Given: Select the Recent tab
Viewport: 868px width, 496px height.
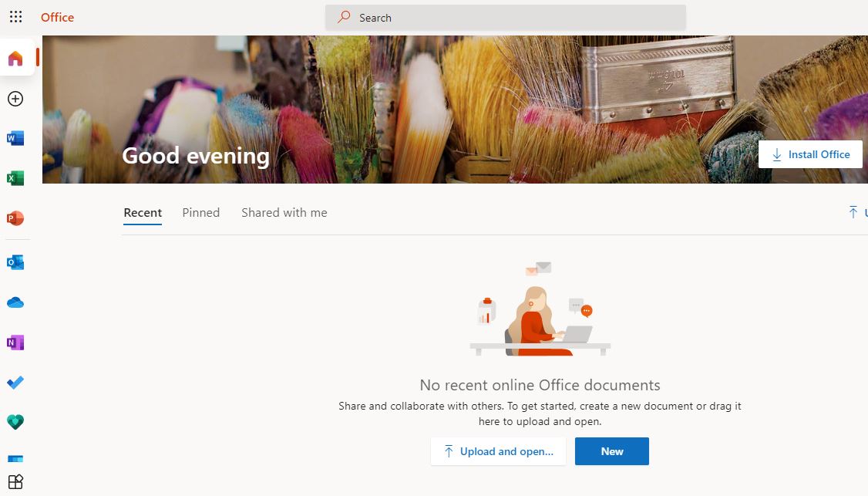Looking at the screenshot, I should [143, 212].
